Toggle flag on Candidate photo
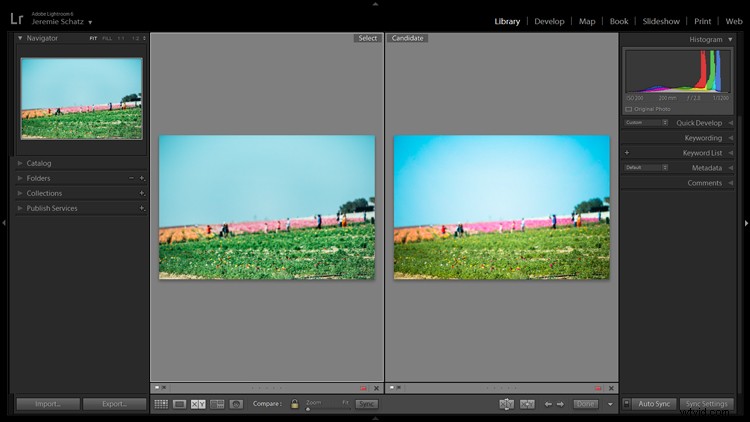750x422 pixels. 392,388
